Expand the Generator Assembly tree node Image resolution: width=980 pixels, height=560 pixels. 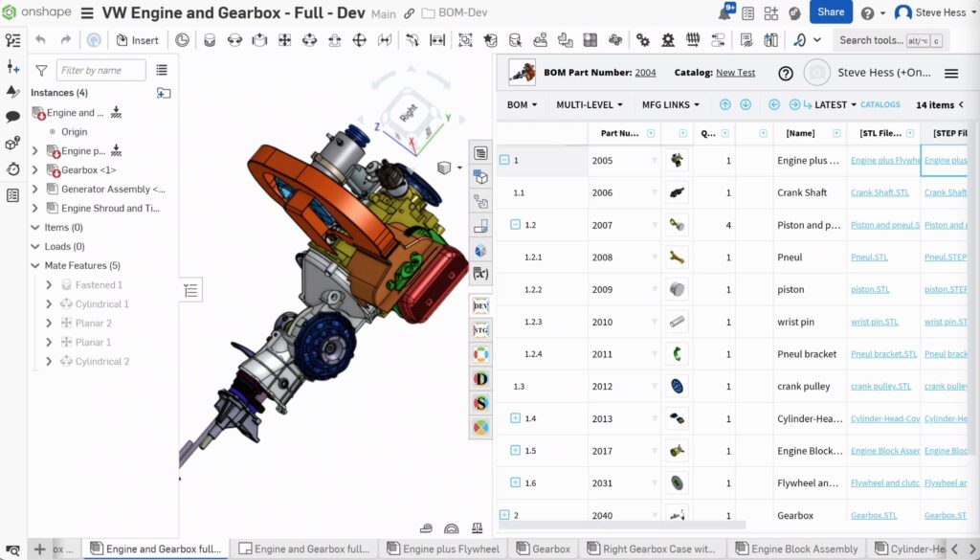[35, 189]
